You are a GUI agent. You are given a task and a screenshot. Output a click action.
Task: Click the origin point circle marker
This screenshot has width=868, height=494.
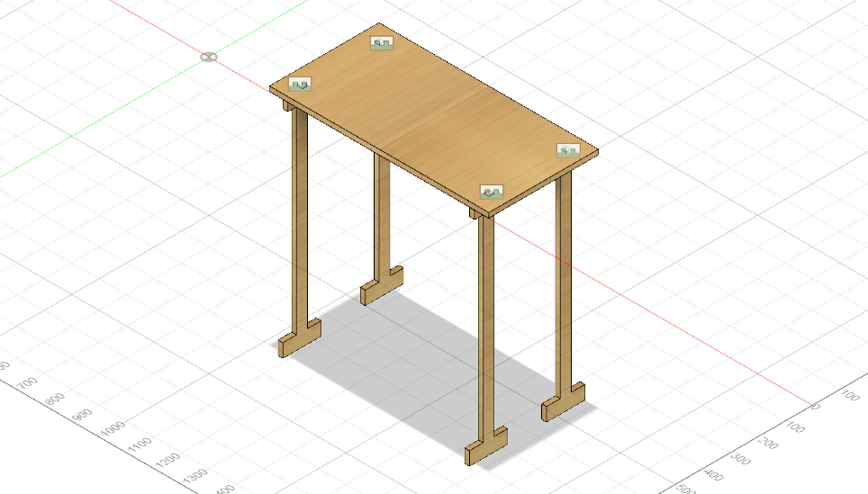pyautogui.click(x=209, y=57)
